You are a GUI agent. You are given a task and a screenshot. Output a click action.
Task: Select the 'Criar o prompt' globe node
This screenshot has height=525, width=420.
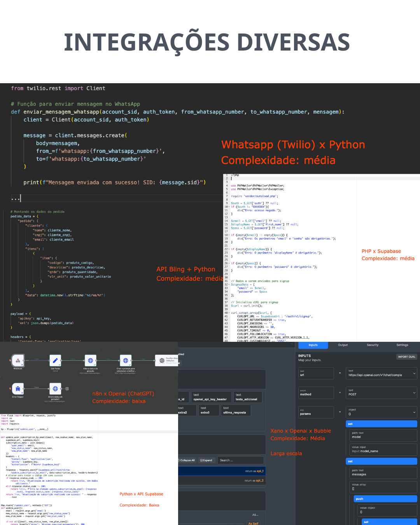click(x=125, y=360)
